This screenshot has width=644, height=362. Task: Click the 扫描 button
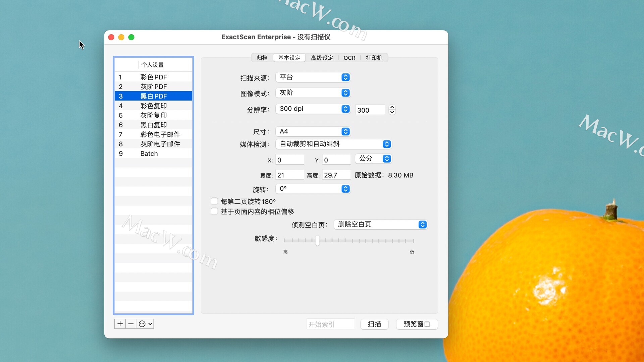tap(374, 324)
